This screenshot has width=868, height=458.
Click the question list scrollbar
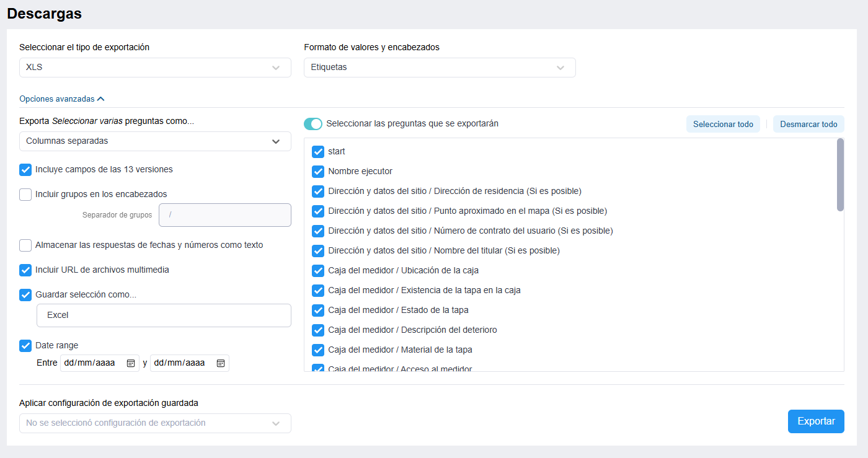tap(840, 175)
